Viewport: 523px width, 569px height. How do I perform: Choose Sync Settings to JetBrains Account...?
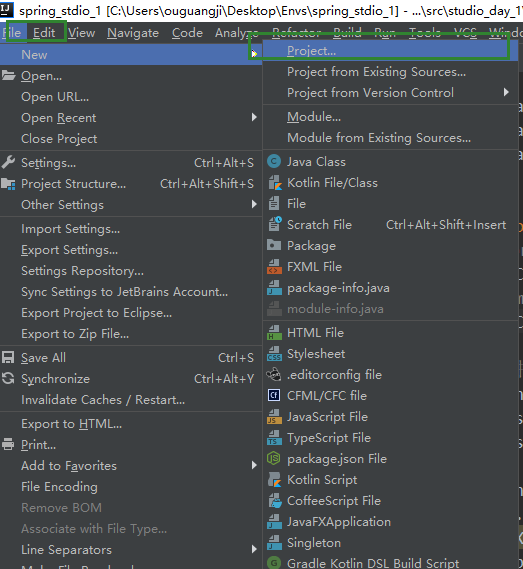tap(131, 292)
